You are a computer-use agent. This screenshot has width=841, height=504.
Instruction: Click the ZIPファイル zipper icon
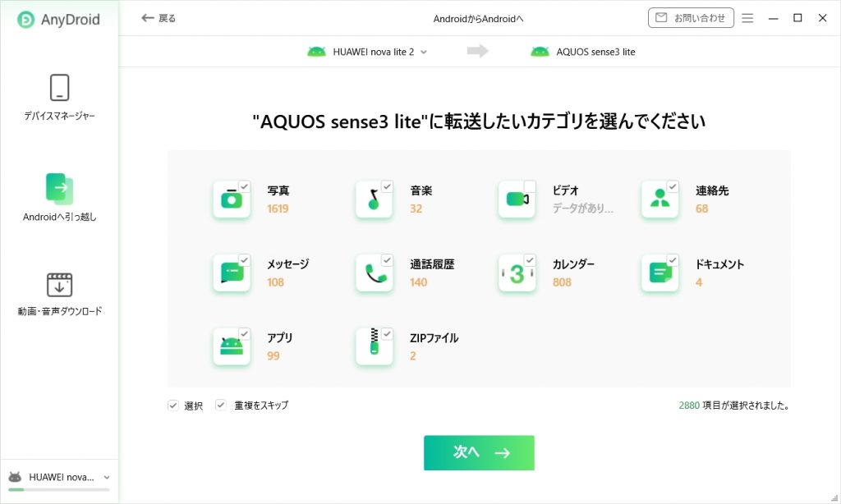(375, 347)
